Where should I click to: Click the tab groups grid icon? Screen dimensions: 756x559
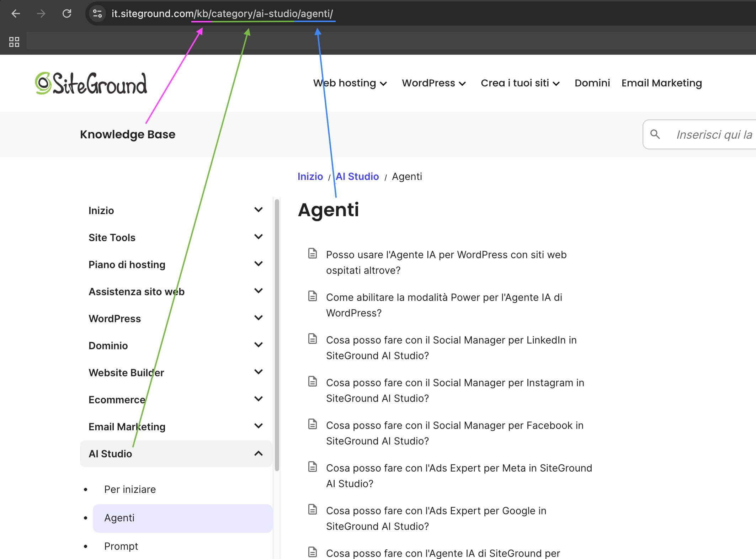pos(14,41)
